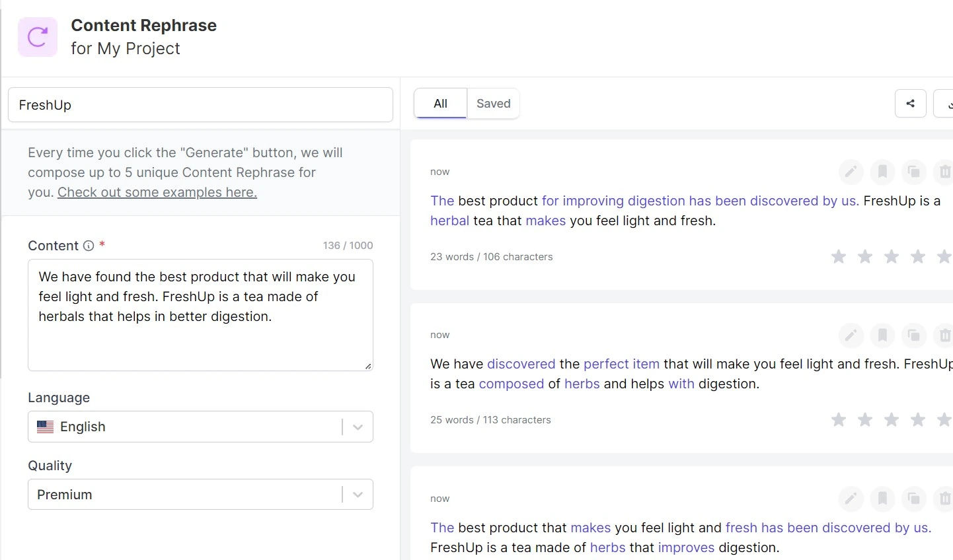Click the info icon next to Content
The image size is (953, 560).
point(89,246)
